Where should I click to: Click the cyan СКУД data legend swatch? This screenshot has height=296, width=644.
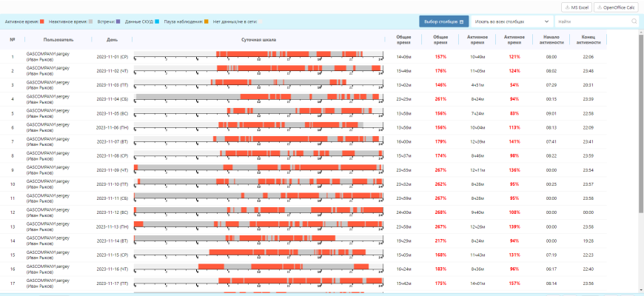(156, 22)
